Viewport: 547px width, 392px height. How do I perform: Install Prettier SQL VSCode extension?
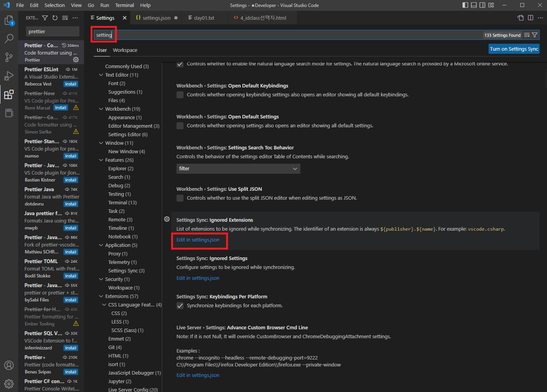[x=71, y=348]
